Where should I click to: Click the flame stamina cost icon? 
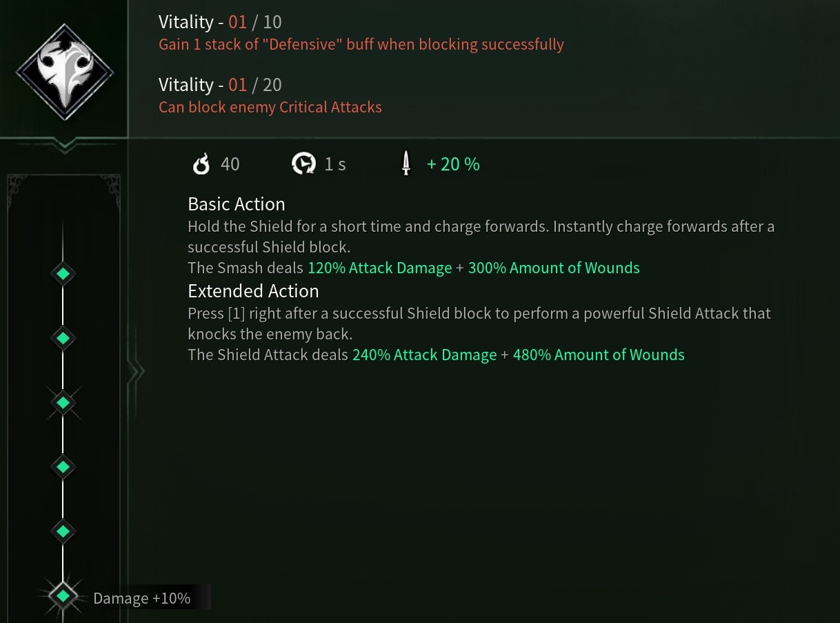(201, 164)
